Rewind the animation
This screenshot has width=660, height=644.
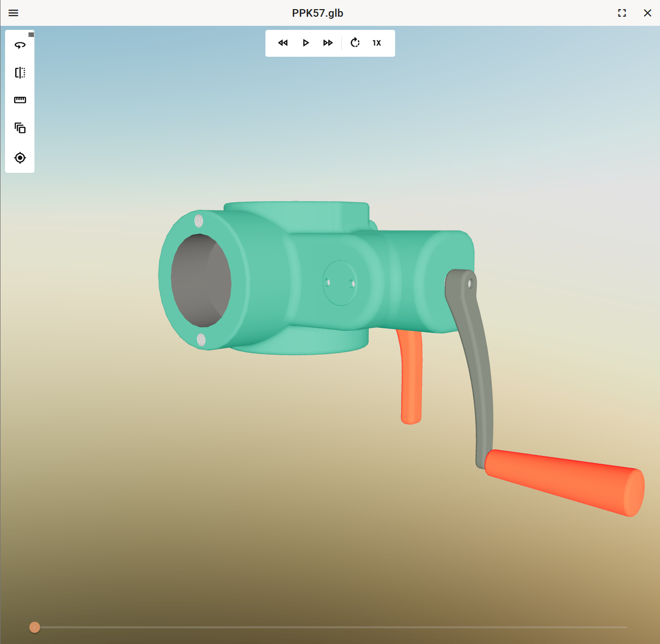click(x=283, y=43)
